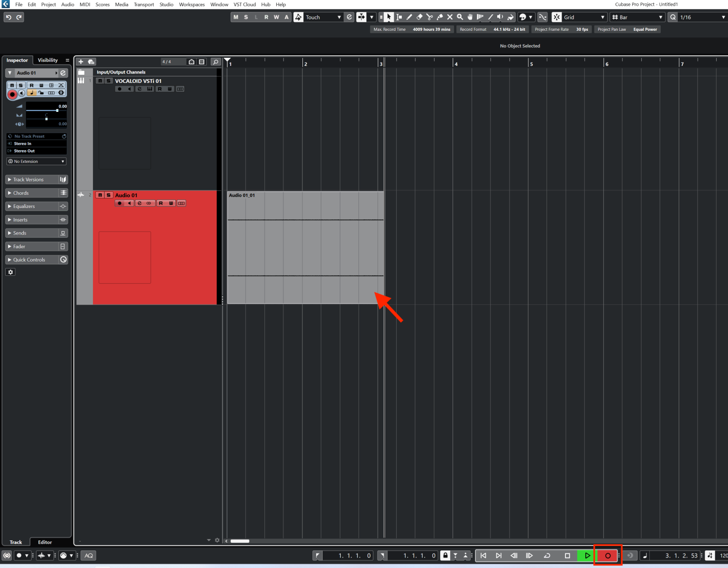The width and height of the screenshot is (728, 568).
Task: Mute the VOCALOID VSTi 01 track
Action: coord(100,81)
